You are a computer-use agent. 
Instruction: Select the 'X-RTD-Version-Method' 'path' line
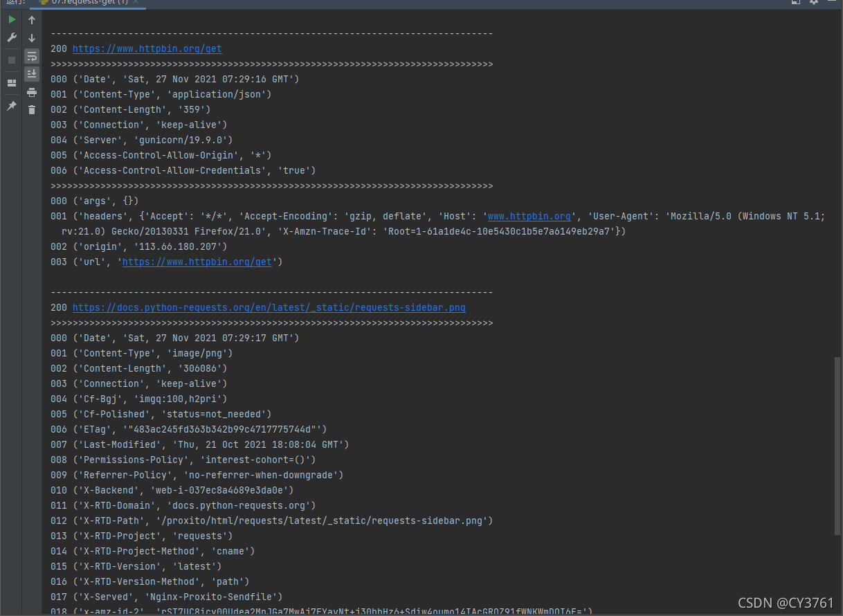(x=150, y=582)
